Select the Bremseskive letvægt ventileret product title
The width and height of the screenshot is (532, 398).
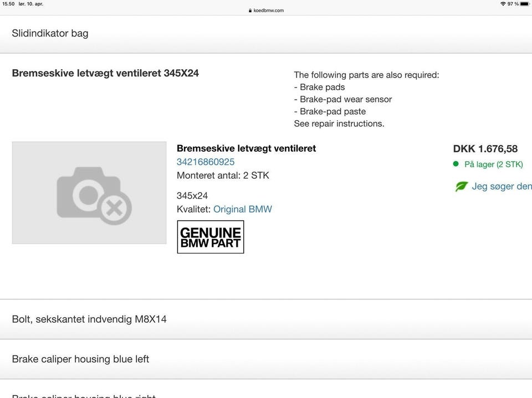pos(246,148)
